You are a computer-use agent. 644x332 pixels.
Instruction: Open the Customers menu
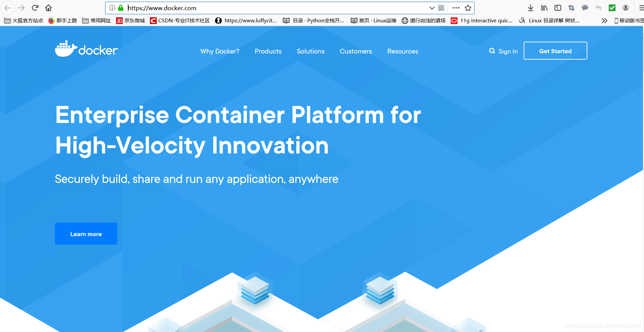[356, 51]
